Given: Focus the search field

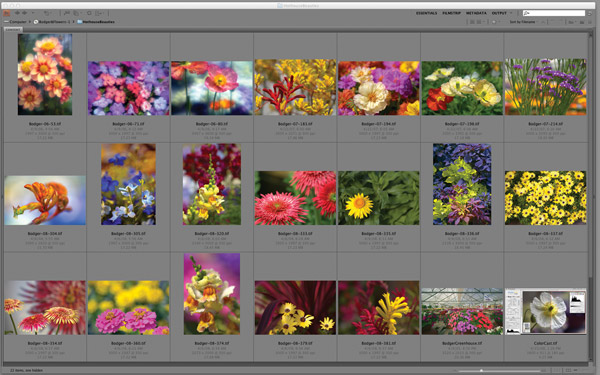Looking at the screenshot, I should (x=554, y=13).
